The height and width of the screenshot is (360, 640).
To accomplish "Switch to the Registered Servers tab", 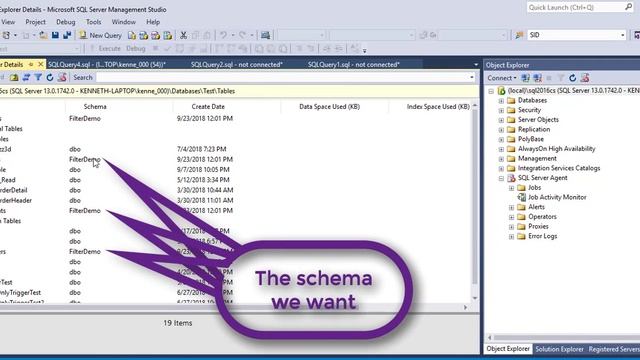I will tap(614, 349).
